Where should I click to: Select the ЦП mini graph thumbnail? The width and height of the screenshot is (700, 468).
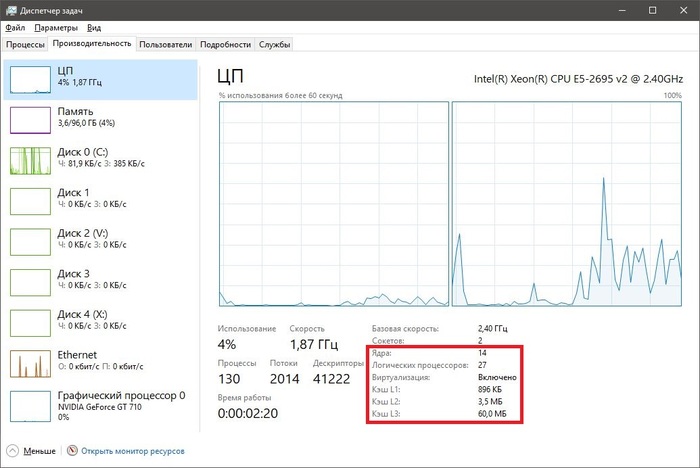point(30,79)
